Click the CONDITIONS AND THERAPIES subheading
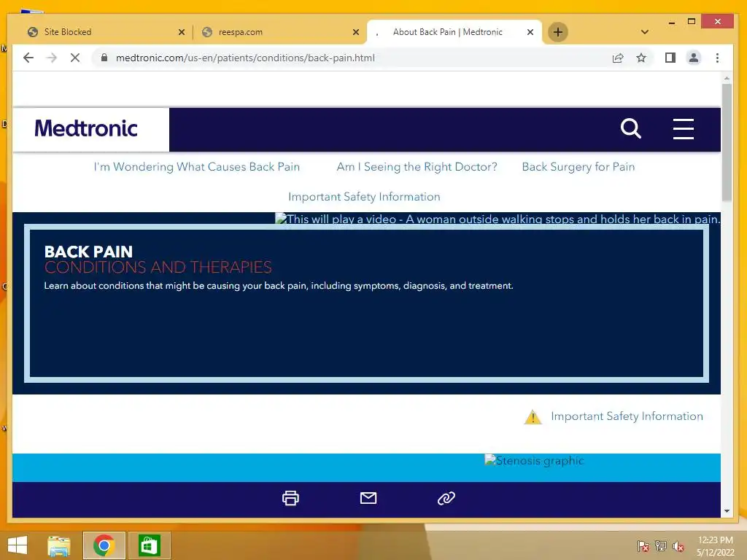Viewport: 747px width, 560px height. tap(158, 267)
